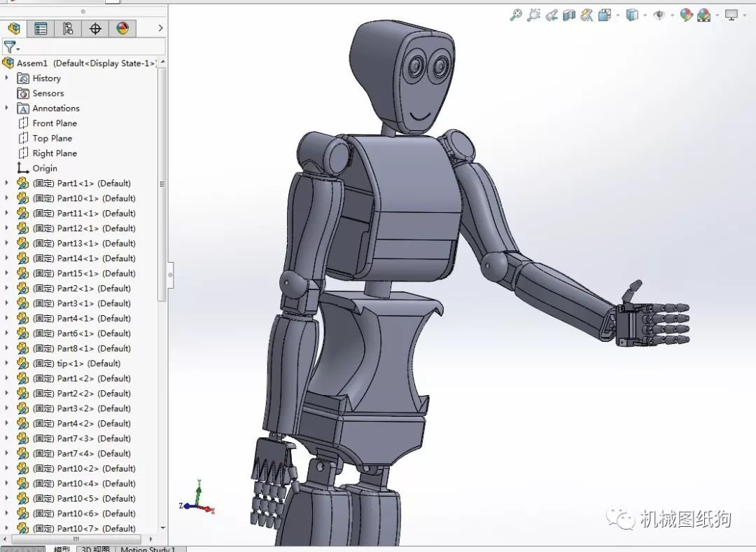Viewport: 756px width, 552px height.
Task: Click Part13<1> component icon
Action: [x=22, y=242]
